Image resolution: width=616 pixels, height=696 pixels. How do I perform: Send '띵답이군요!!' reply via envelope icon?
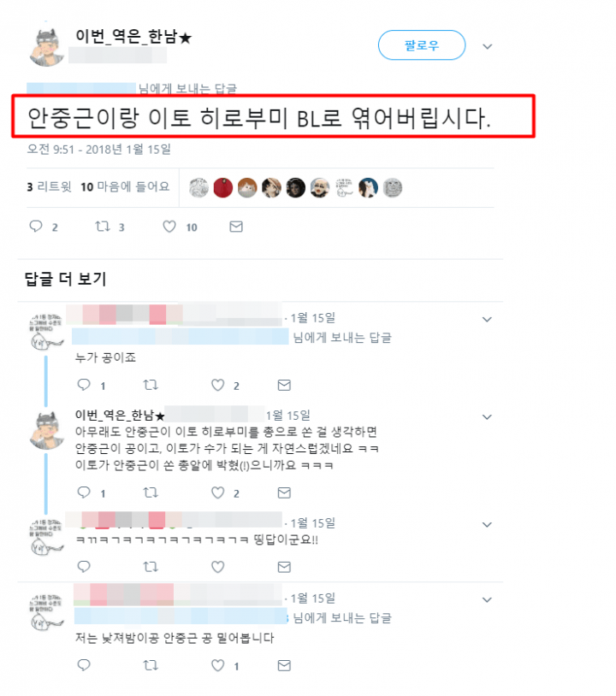(x=284, y=567)
